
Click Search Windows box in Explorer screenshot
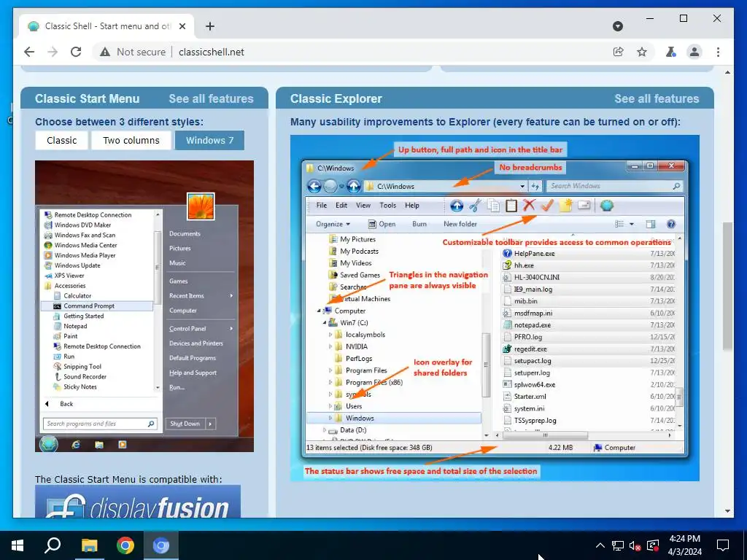614,186
